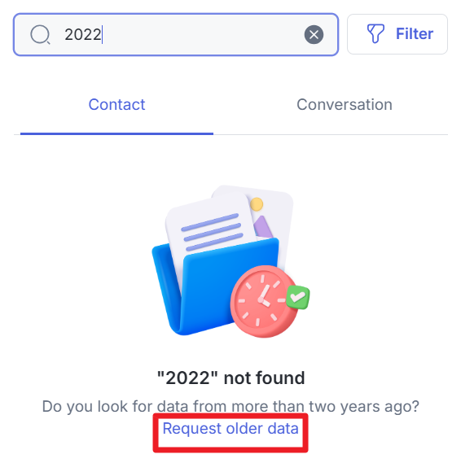Open the Filter options button

pos(397,34)
